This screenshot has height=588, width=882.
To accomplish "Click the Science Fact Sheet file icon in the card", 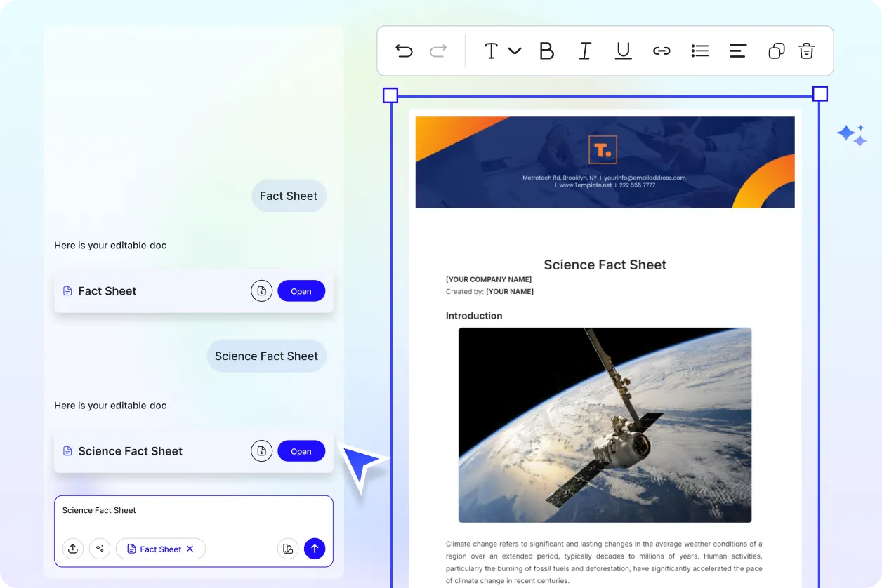I will (x=67, y=451).
